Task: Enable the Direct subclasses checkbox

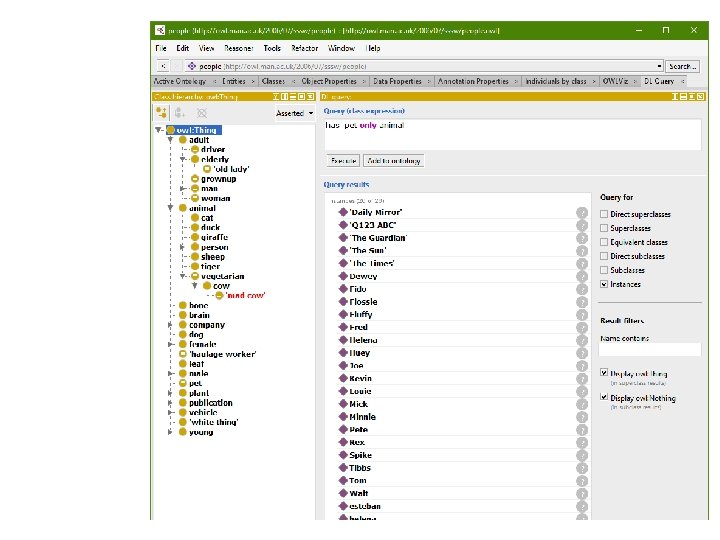Action: [604, 256]
